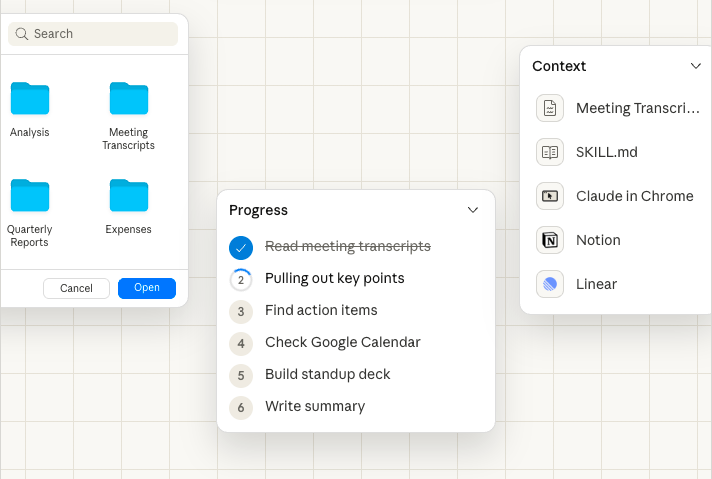Select the Meeting Transcripts folder icon
This screenshot has height=479, width=712.
pyautogui.click(x=129, y=98)
